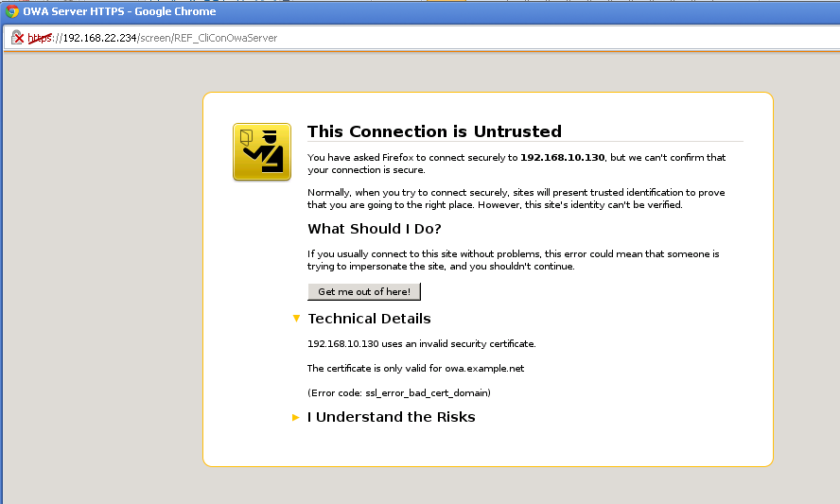
Task: Click 'only valid for owa.example.net' text
Action: pyautogui.click(x=454, y=369)
